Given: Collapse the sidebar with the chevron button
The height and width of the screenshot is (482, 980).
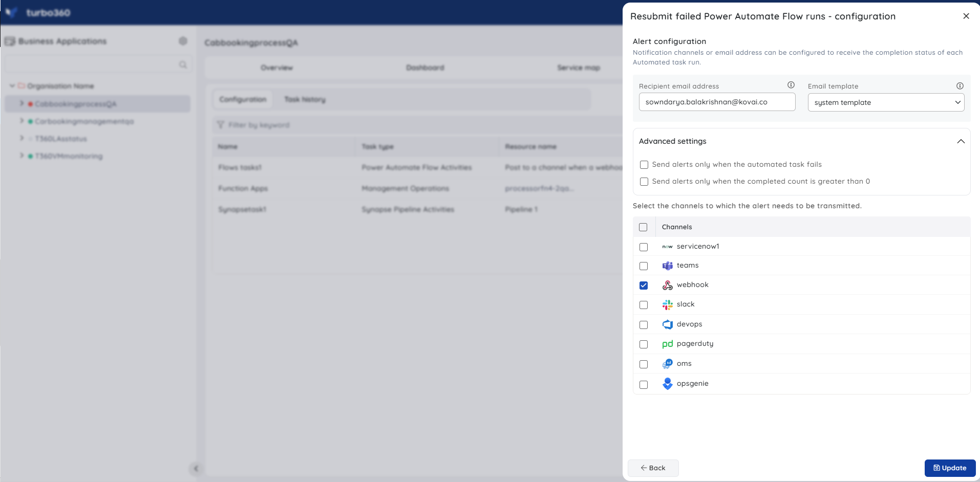Looking at the screenshot, I should click(196, 468).
